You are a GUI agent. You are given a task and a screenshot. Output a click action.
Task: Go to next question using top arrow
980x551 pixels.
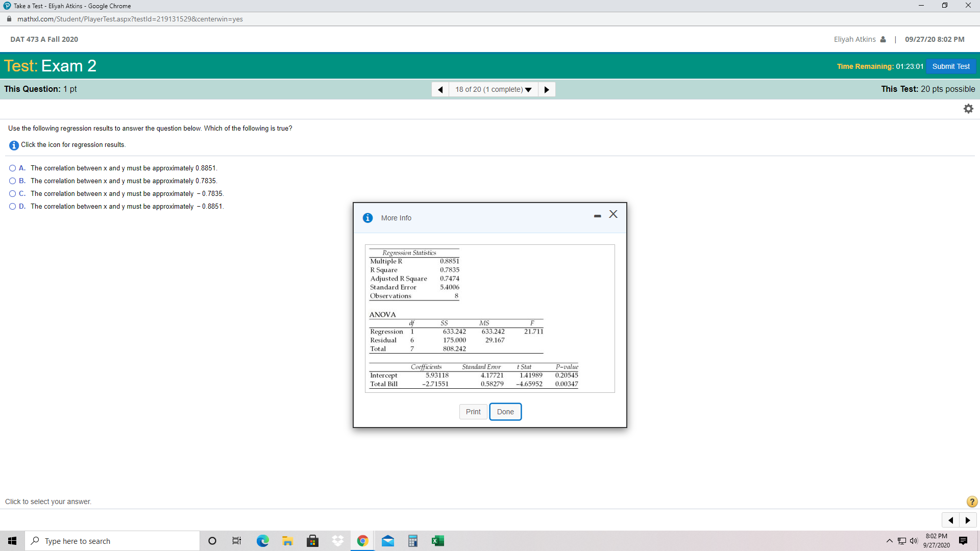[547, 90]
